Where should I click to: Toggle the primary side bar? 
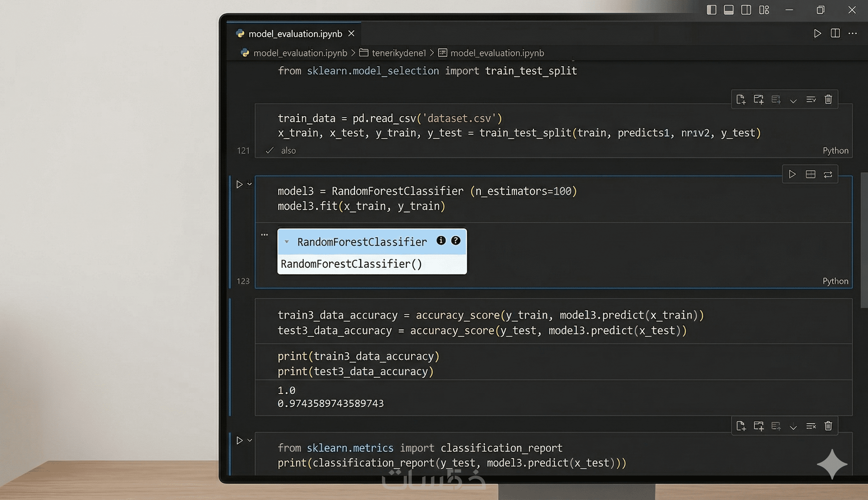pos(711,10)
